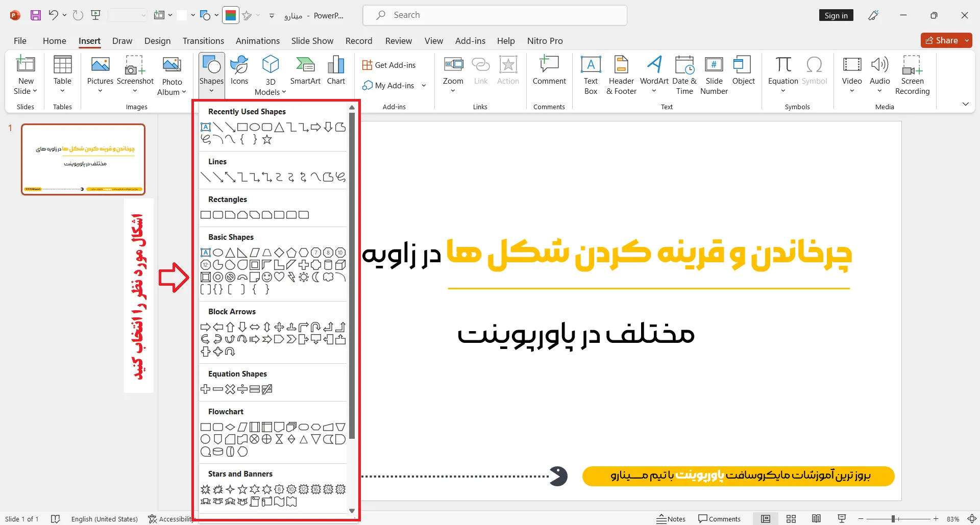Collapse the ribbon with chevron
The width and height of the screenshot is (980, 525).
(x=965, y=104)
